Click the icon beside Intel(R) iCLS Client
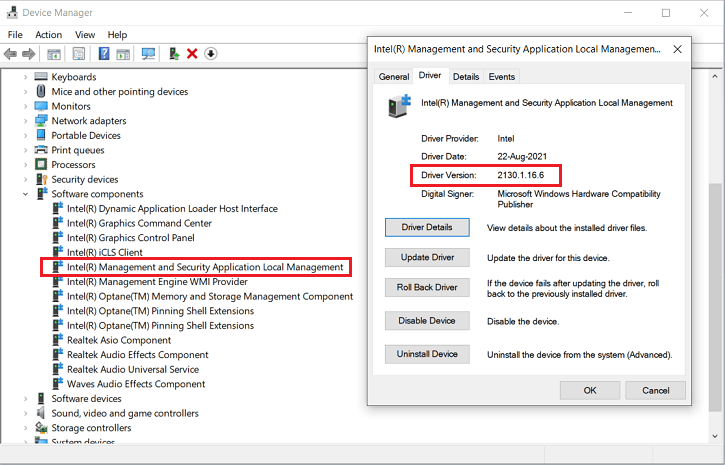 tap(58, 252)
